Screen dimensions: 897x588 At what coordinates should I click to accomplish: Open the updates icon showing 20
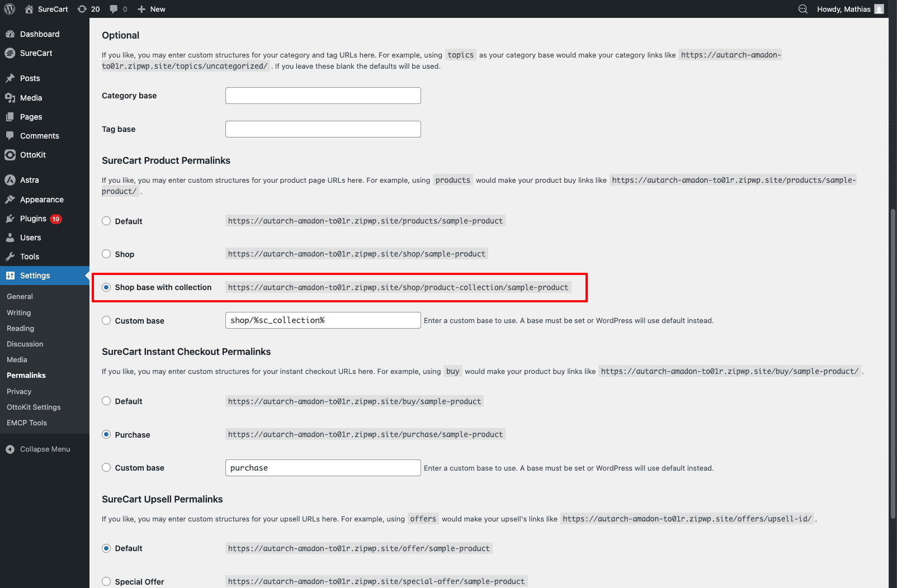(82, 9)
